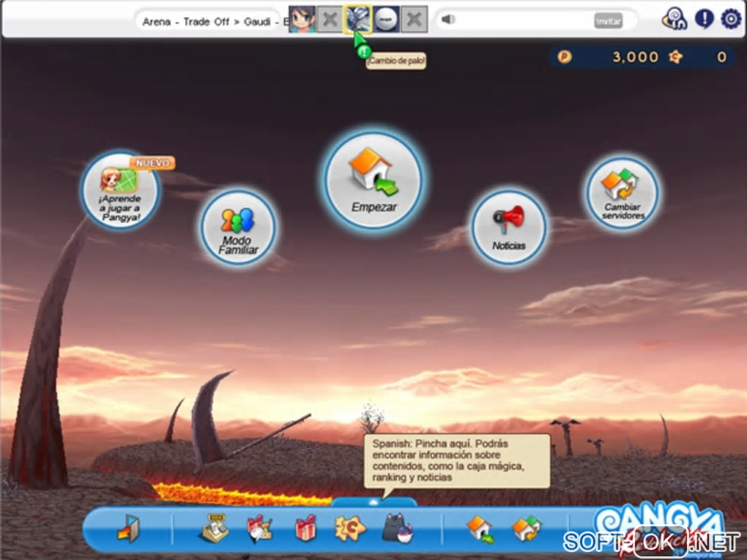
Task: Select the character portrait slot
Action: tap(302, 20)
